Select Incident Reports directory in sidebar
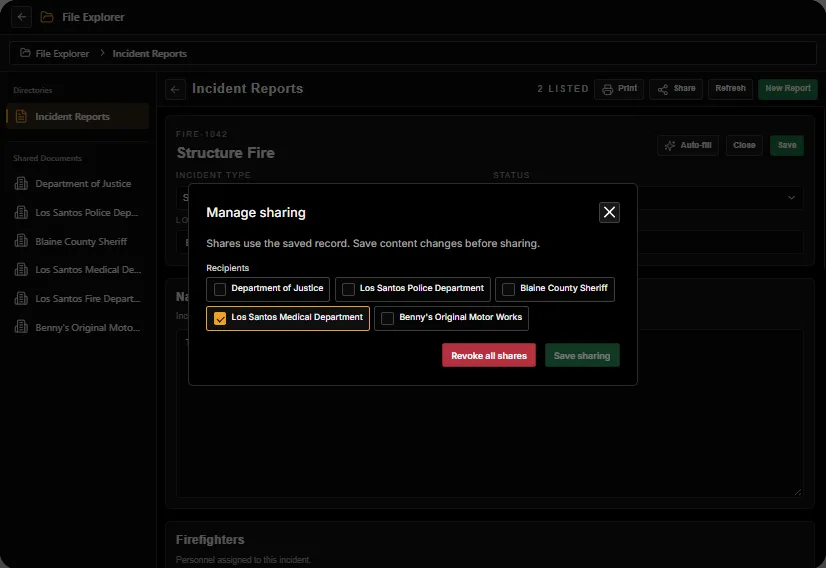This screenshot has height=568, width=826. tap(77, 116)
